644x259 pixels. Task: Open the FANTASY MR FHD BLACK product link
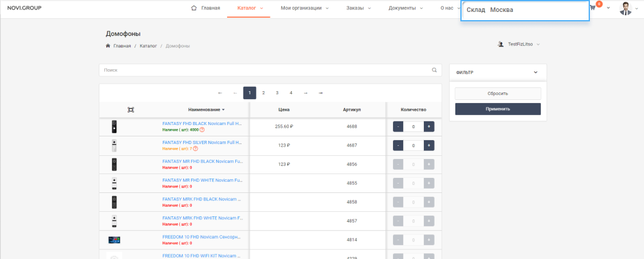[203, 162]
